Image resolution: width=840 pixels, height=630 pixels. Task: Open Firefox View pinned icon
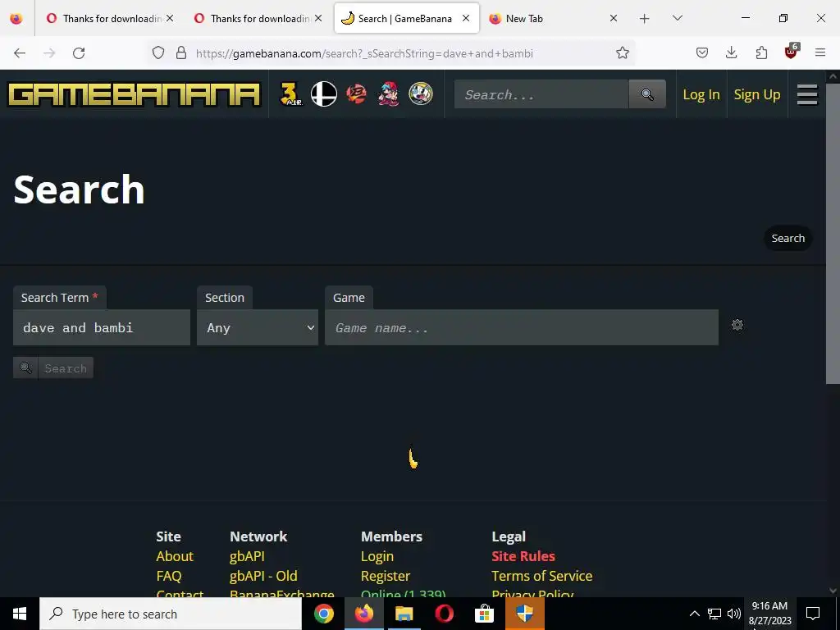[16, 19]
